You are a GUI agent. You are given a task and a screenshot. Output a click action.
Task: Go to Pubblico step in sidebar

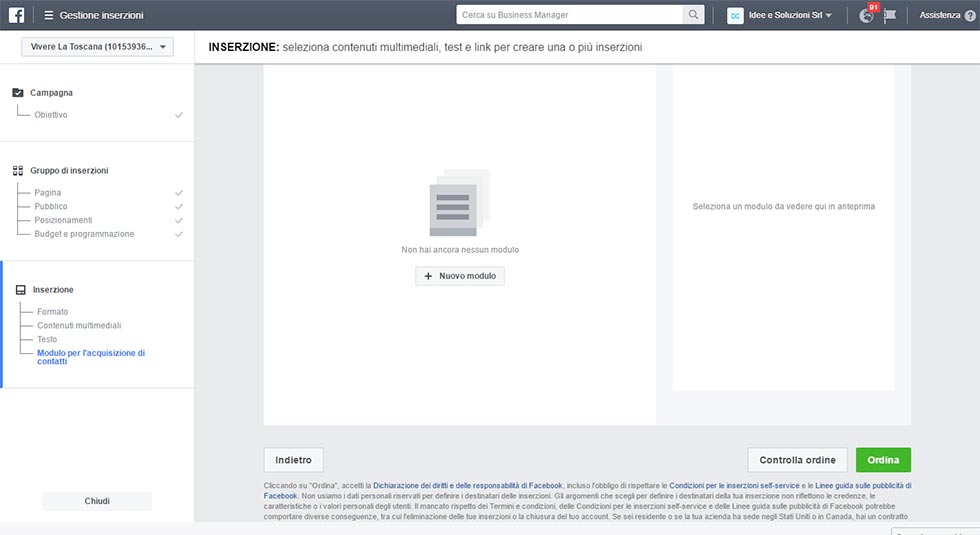(x=51, y=207)
